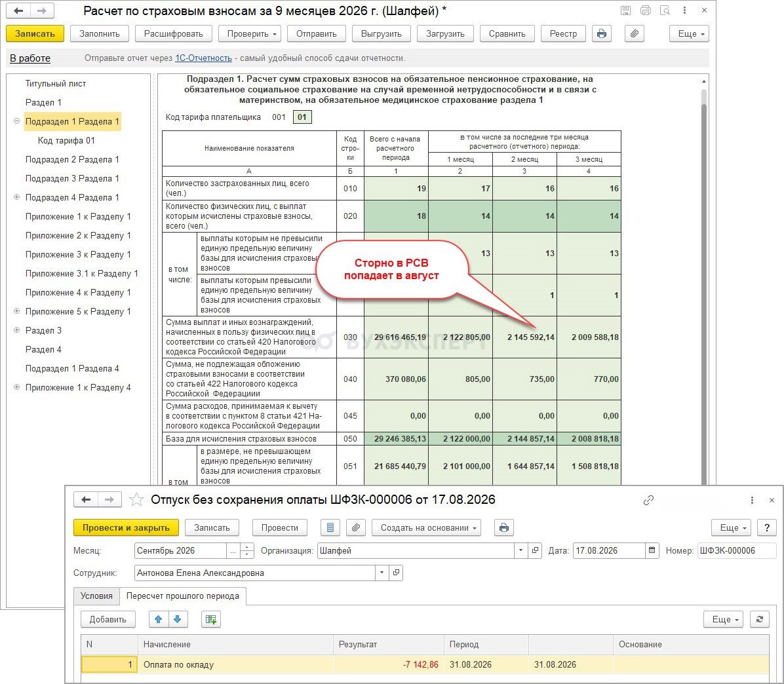
Task: Select the Оплата по окладу row
Action: click(x=425, y=664)
